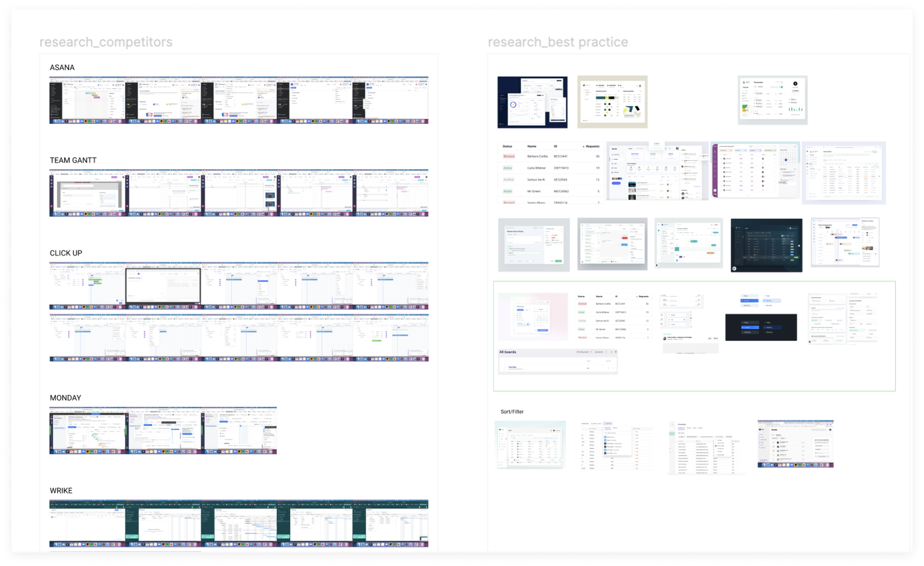Select the dark navy dashboard thumbnail
This screenshot has height=566, width=924.
pos(532,102)
